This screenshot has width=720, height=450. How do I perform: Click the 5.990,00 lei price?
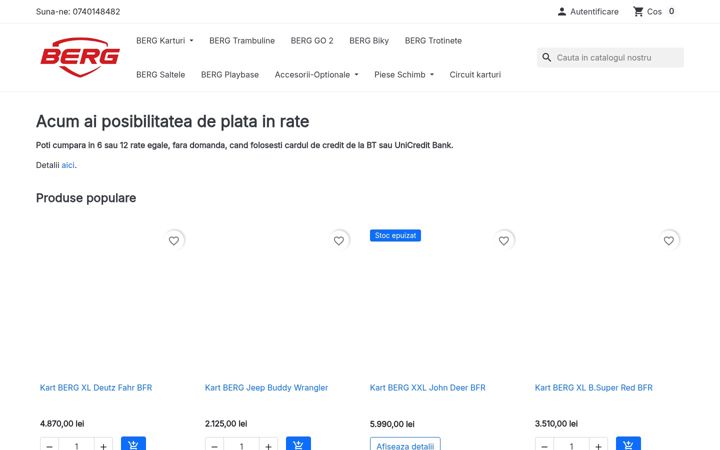point(392,424)
